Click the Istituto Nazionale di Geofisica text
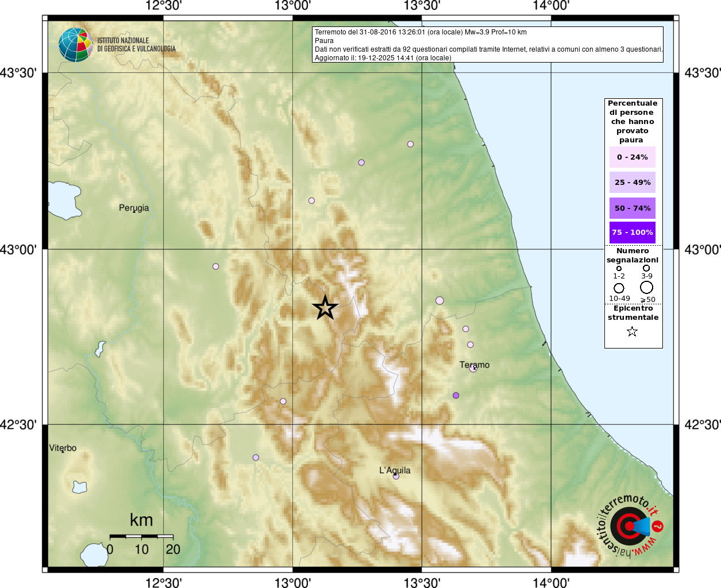The width and height of the screenshot is (721, 588). pyautogui.click(x=136, y=45)
